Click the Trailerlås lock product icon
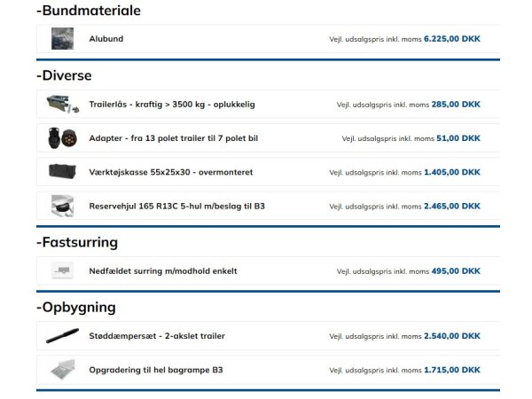This screenshot has width=532, height=399. 62,104
